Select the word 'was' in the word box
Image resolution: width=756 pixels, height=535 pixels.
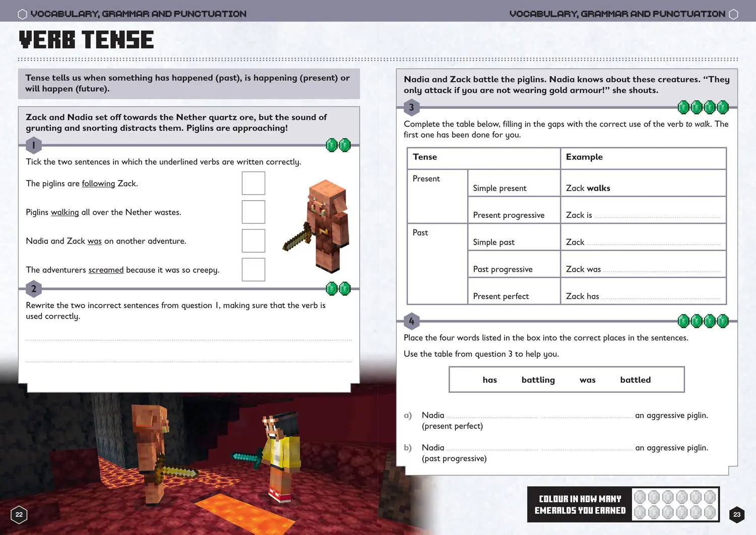tap(587, 380)
